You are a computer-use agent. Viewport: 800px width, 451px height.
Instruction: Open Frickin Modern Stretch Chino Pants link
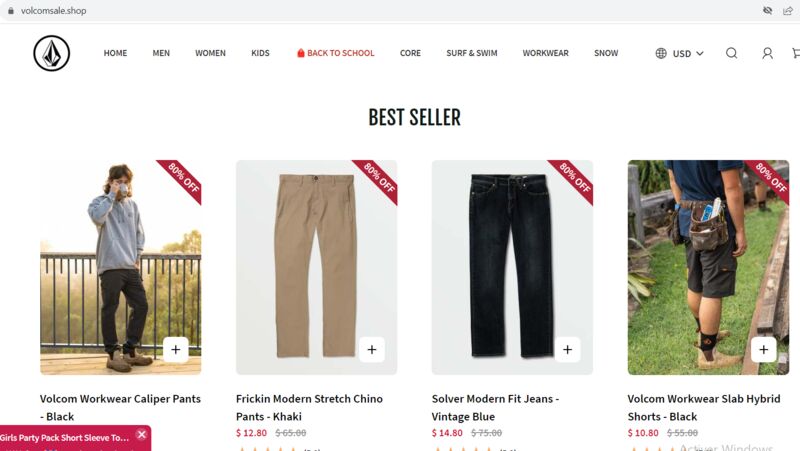click(x=309, y=408)
